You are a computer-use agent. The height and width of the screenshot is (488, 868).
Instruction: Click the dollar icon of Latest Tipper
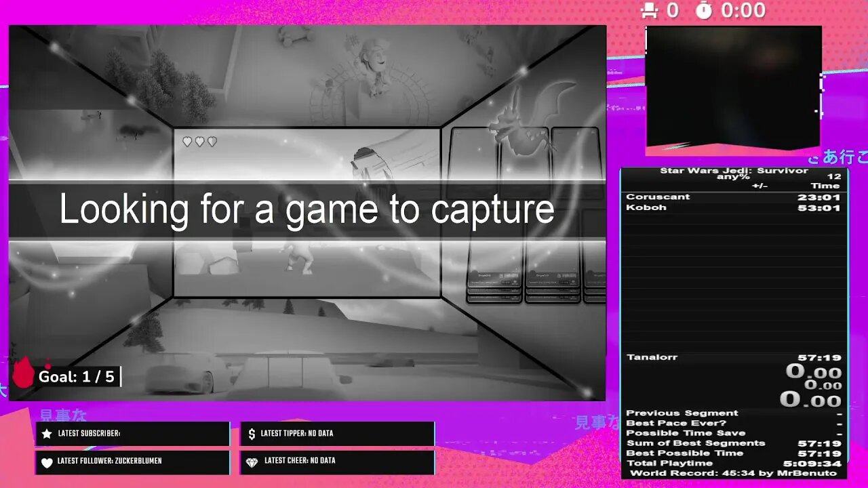(252, 434)
